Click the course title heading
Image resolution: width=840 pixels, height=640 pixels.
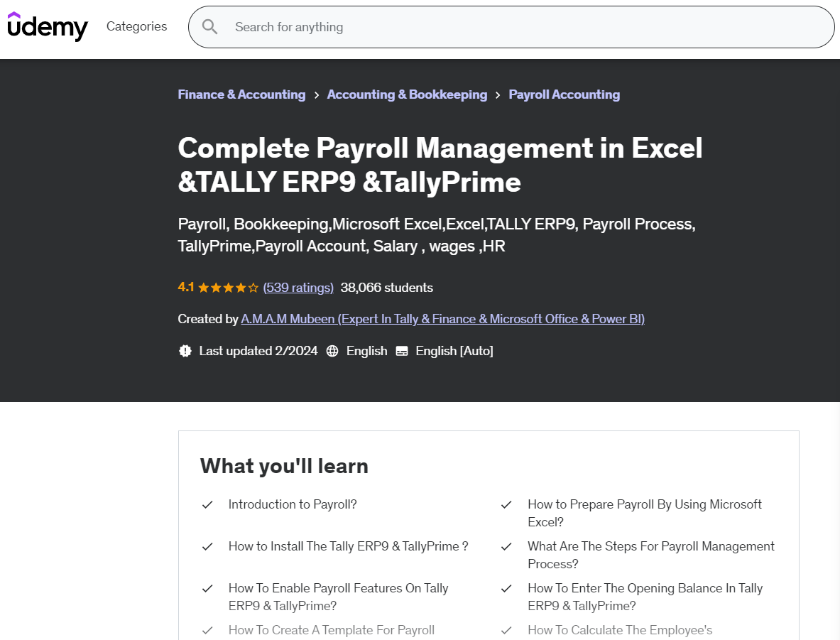440,165
